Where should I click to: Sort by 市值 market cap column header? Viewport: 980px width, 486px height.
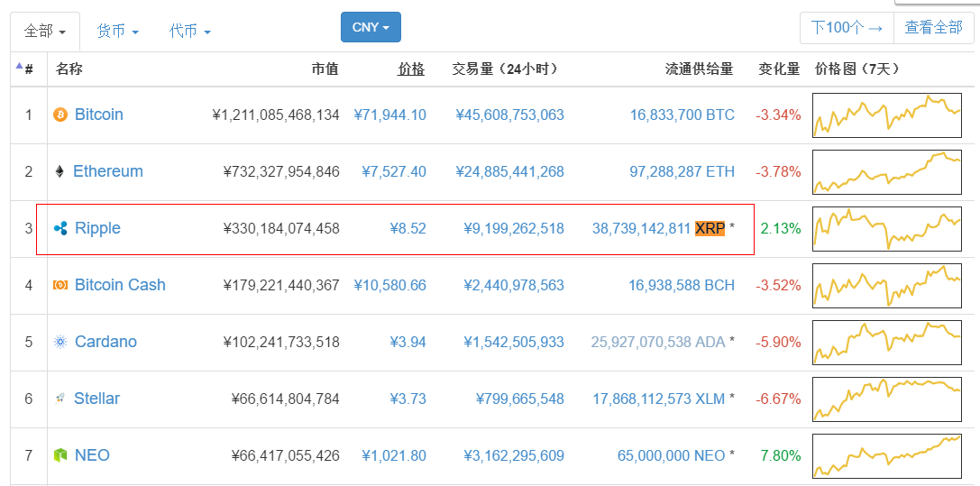(x=325, y=69)
